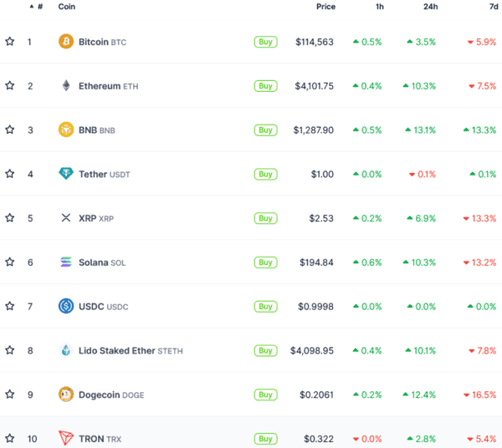
Task: Click the Bitcoin coin logo
Action: point(66,42)
